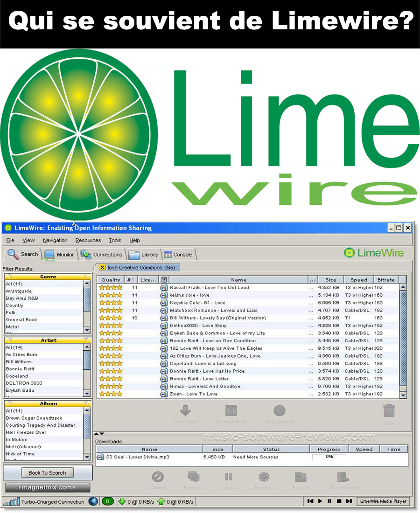
Task: Click the Preview download icon
Action: (264, 477)
